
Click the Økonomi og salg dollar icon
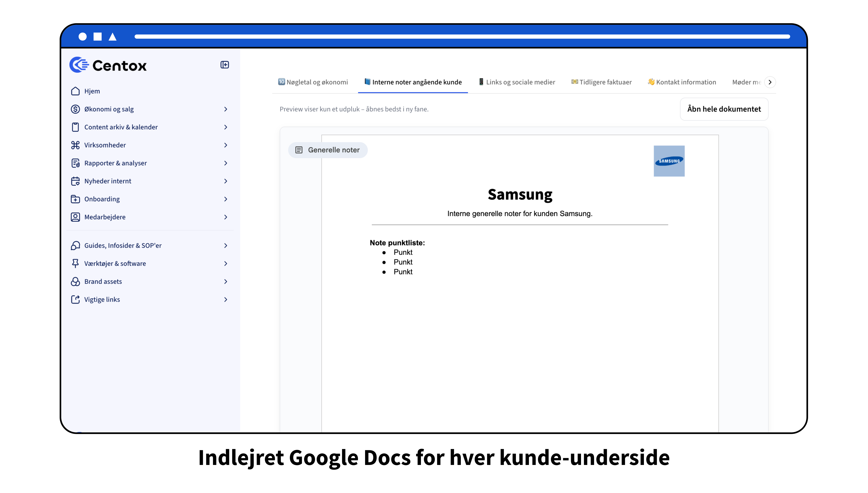[75, 109]
